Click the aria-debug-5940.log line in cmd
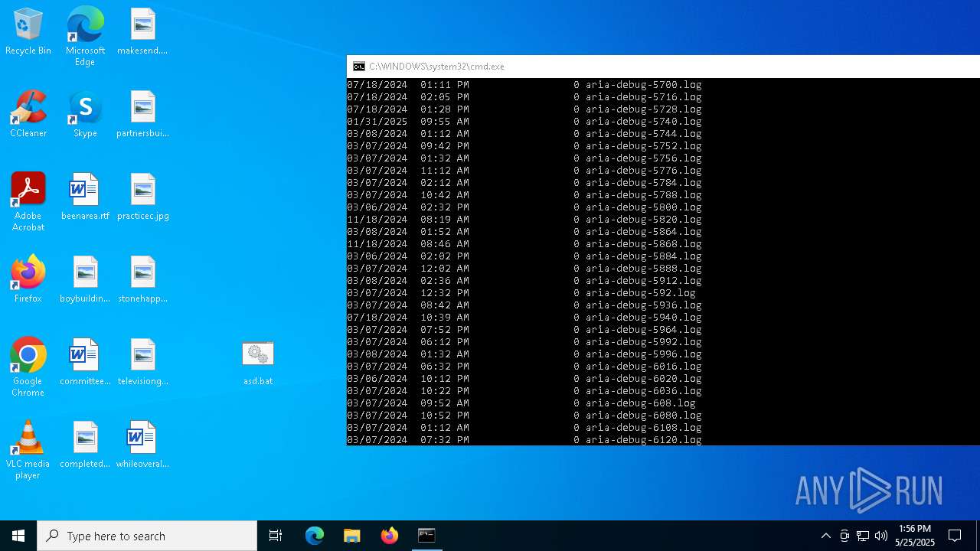The image size is (980, 551). pos(524,318)
